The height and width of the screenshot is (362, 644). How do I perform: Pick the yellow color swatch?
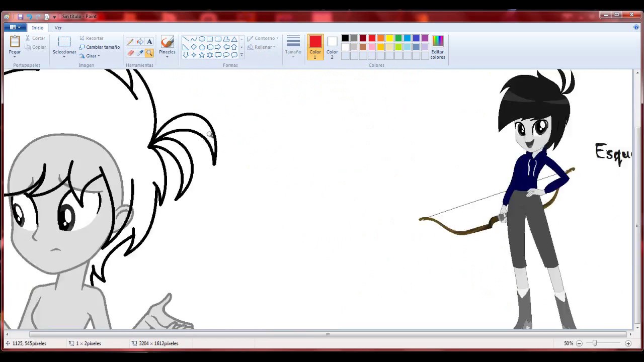click(x=389, y=38)
